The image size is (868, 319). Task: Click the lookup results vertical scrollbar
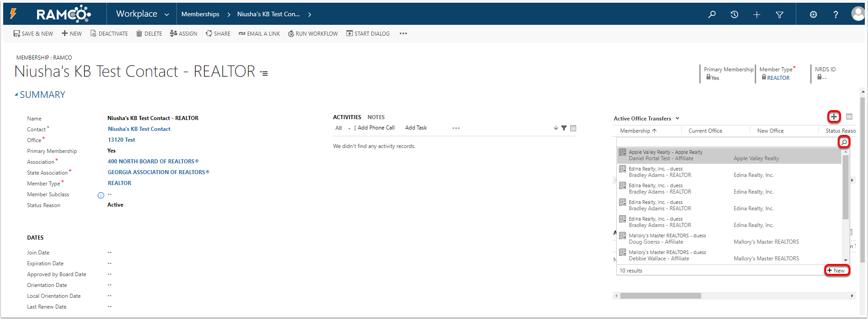click(846, 187)
